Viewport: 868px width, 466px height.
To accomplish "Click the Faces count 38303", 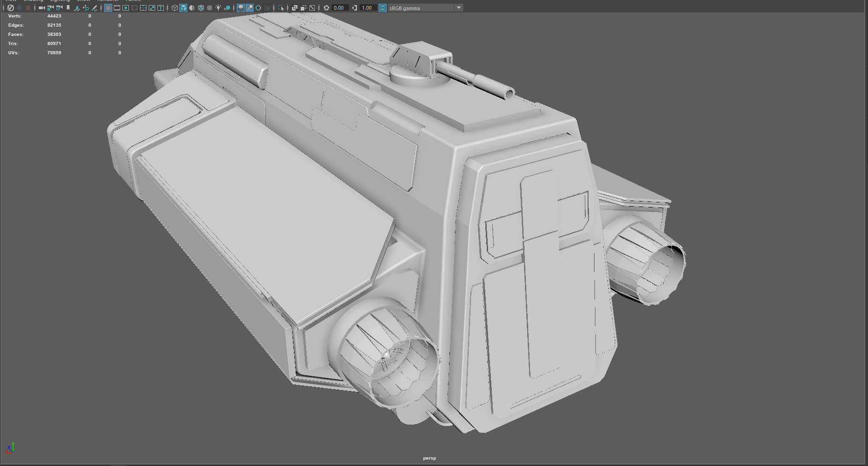I will [x=54, y=34].
